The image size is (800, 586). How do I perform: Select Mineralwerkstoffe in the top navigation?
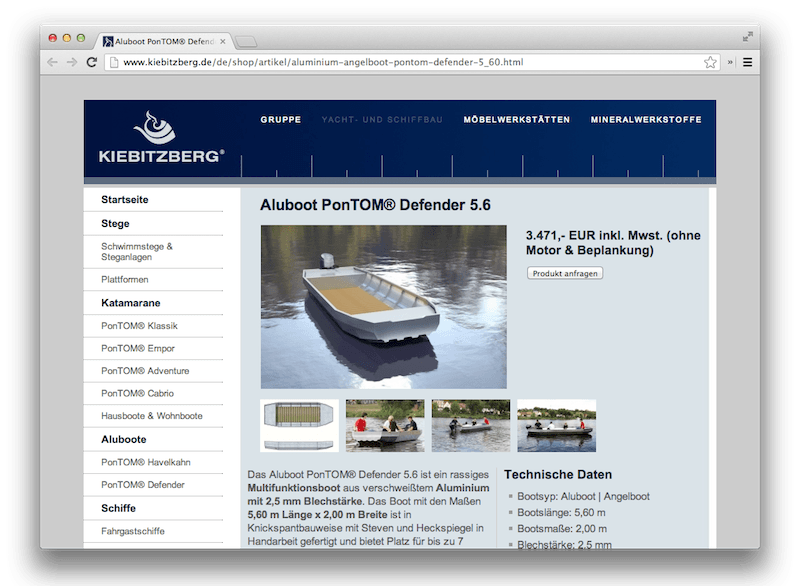pyautogui.click(x=646, y=120)
